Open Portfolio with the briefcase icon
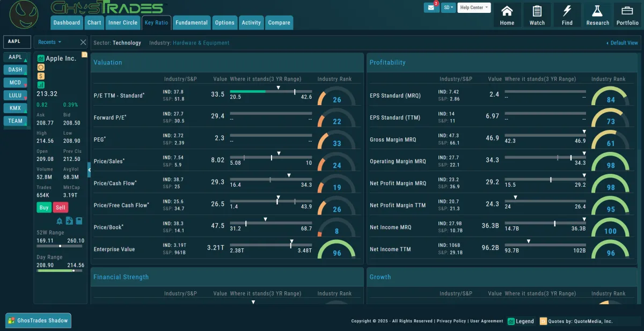Viewport: 644px width, 331px height. coord(627,15)
